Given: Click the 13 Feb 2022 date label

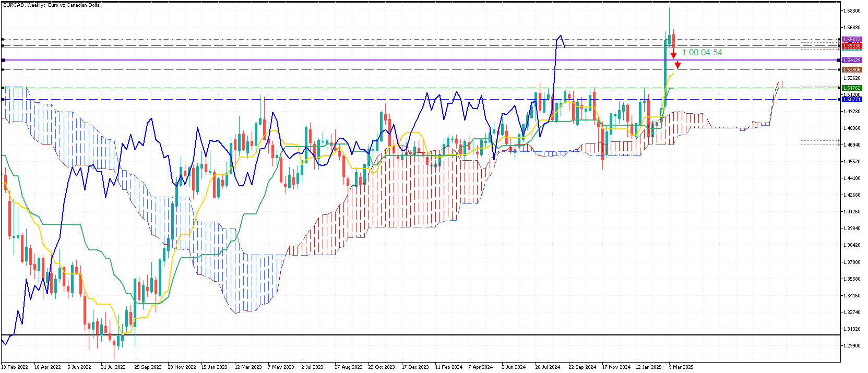Looking at the screenshot, I should [15, 367].
